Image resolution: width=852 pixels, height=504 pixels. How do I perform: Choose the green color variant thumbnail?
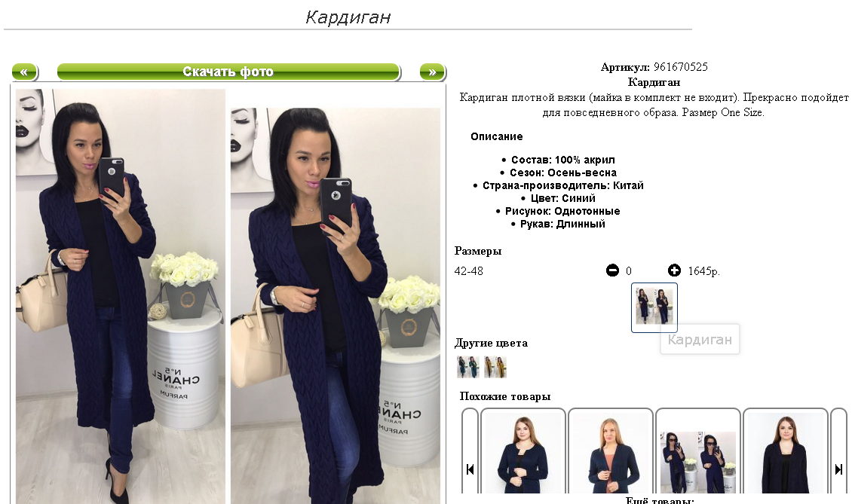pyautogui.click(x=467, y=367)
